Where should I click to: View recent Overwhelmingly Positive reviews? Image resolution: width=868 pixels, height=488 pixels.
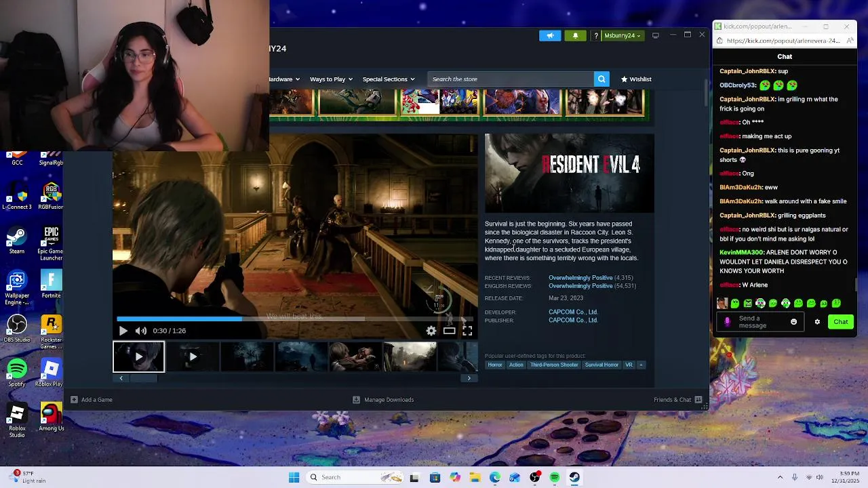coord(580,278)
